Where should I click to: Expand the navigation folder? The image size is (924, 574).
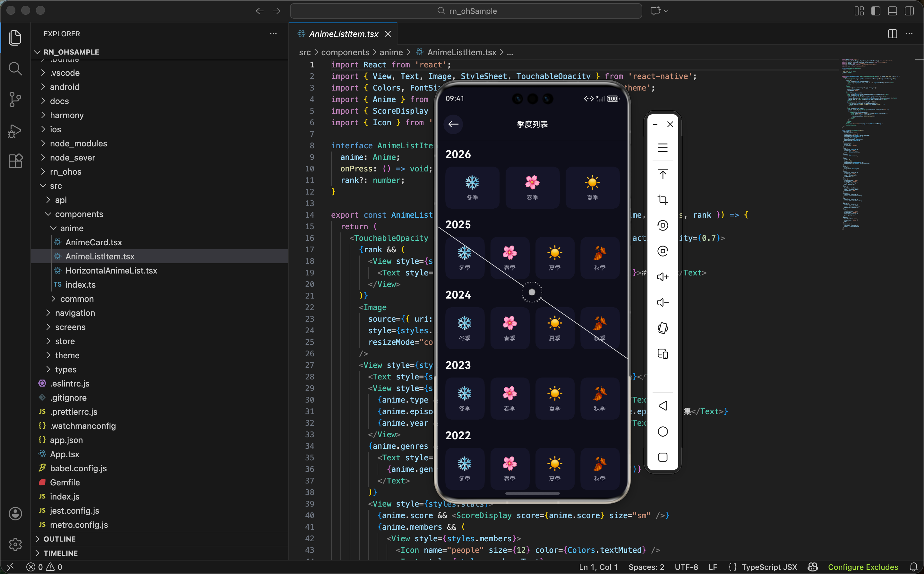point(75,313)
